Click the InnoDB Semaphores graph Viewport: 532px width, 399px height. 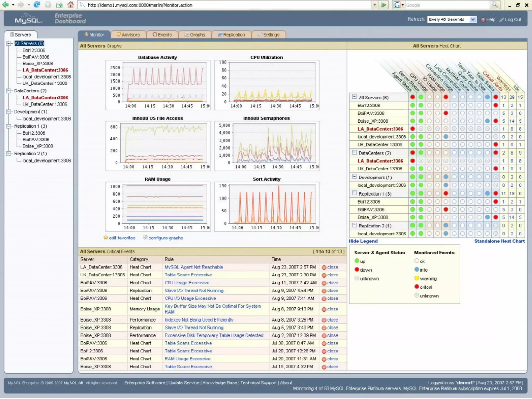[x=267, y=146]
